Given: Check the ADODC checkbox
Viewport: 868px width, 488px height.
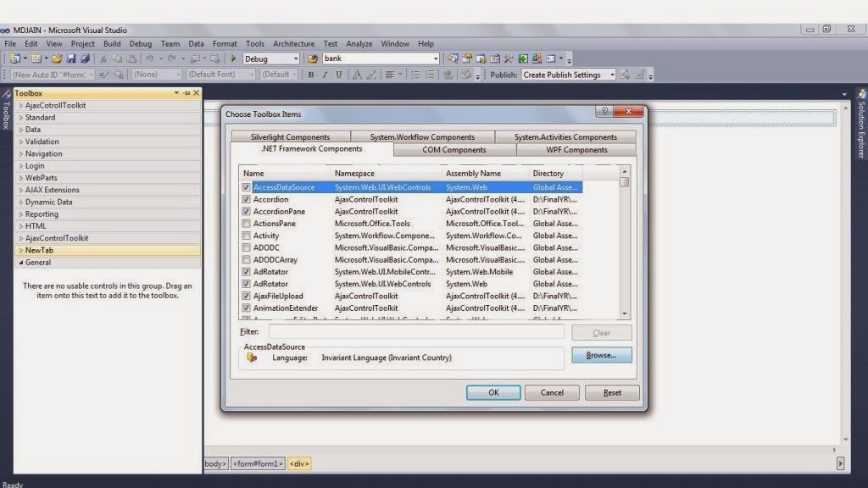Looking at the screenshot, I should click(246, 248).
